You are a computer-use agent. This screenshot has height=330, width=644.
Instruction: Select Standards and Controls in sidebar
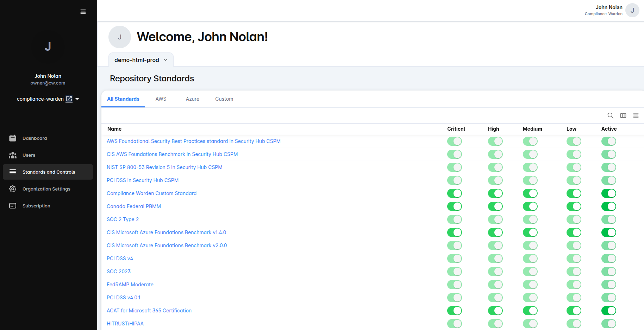coord(48,172)
